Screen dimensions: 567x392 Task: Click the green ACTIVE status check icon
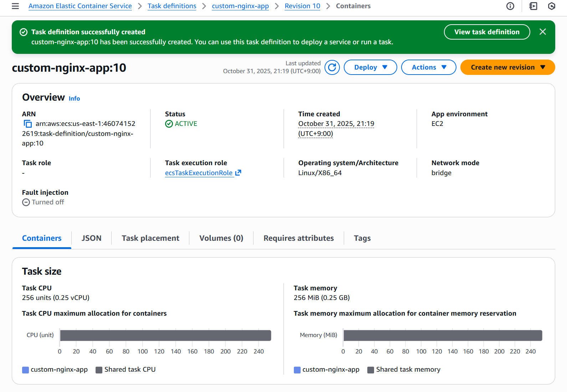point(169,124)
